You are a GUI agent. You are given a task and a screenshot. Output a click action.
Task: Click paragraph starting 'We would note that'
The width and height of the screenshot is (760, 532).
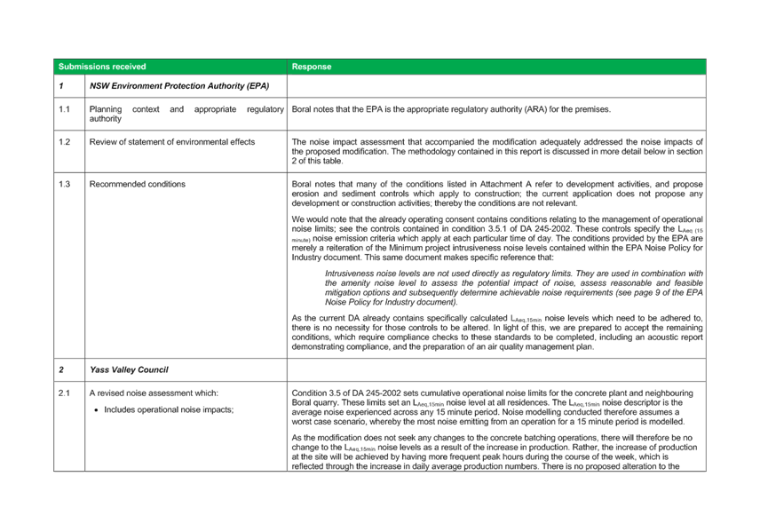497,238
